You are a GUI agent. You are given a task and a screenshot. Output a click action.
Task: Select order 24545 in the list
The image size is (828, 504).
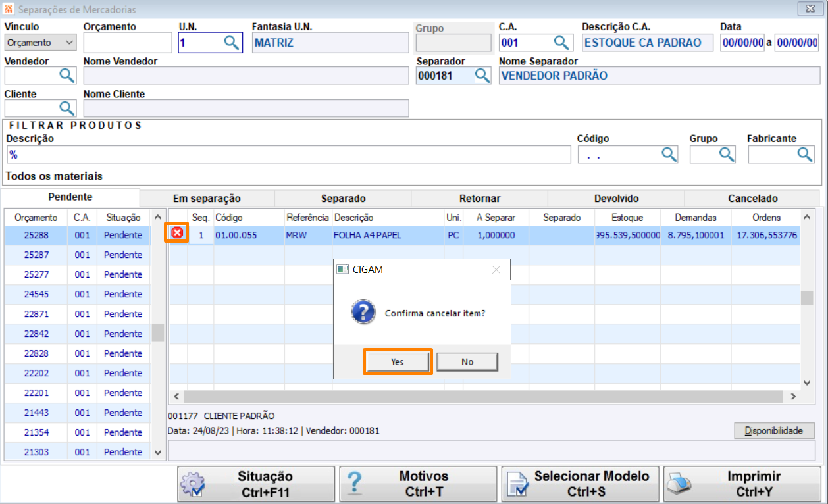pyautogui.click(x=78, y=294)
